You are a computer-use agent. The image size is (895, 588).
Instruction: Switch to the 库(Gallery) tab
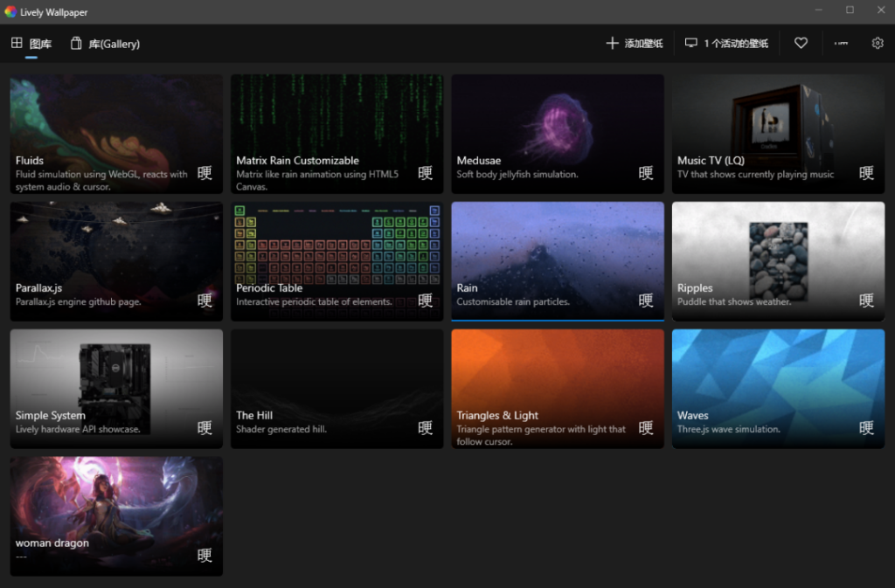[x=105, y=44]
